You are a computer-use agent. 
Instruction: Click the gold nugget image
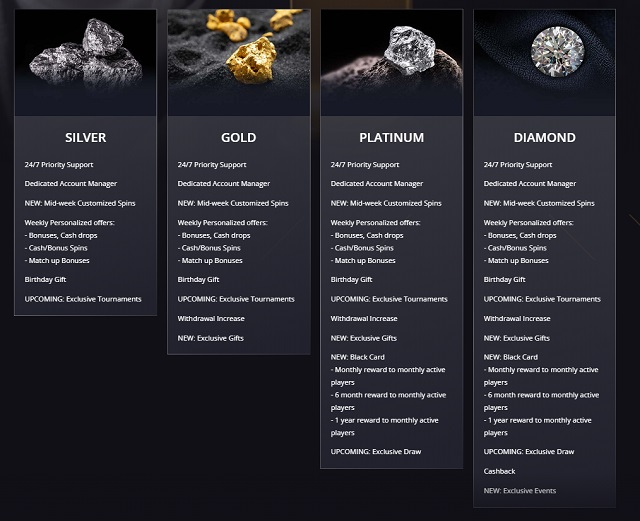[239, 62]
